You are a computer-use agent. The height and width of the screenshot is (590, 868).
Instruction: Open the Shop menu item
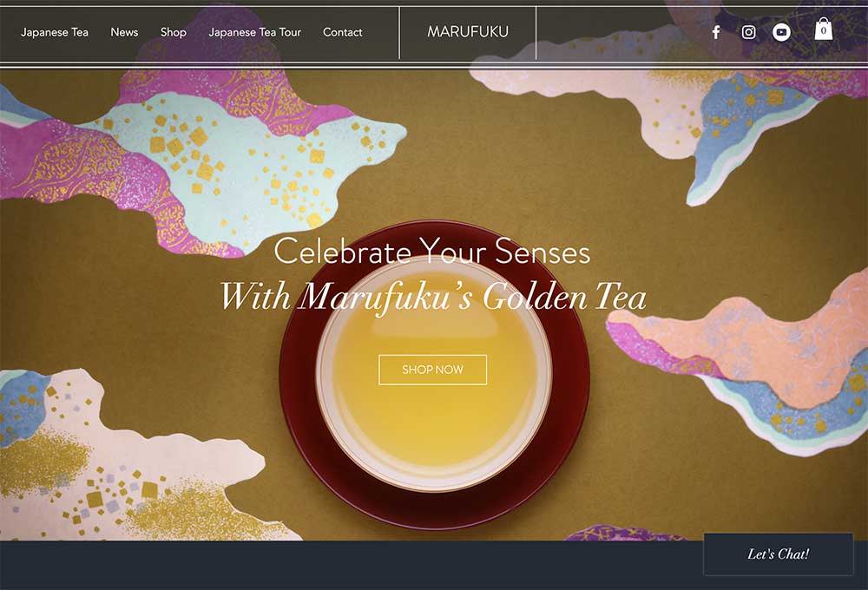tap(174, 32)
